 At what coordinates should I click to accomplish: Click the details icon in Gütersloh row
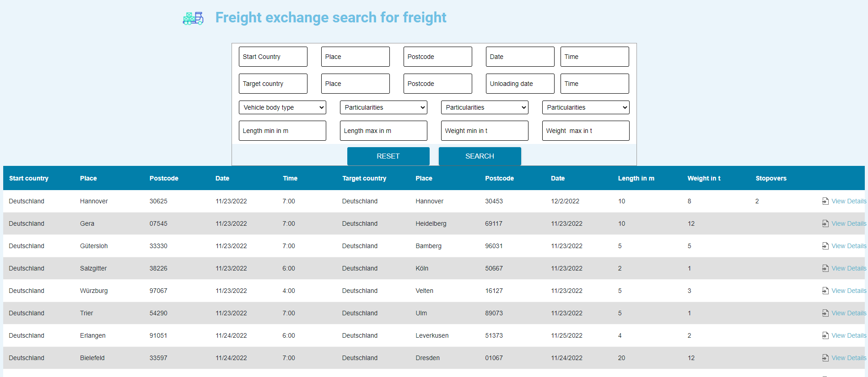point(825,246)
